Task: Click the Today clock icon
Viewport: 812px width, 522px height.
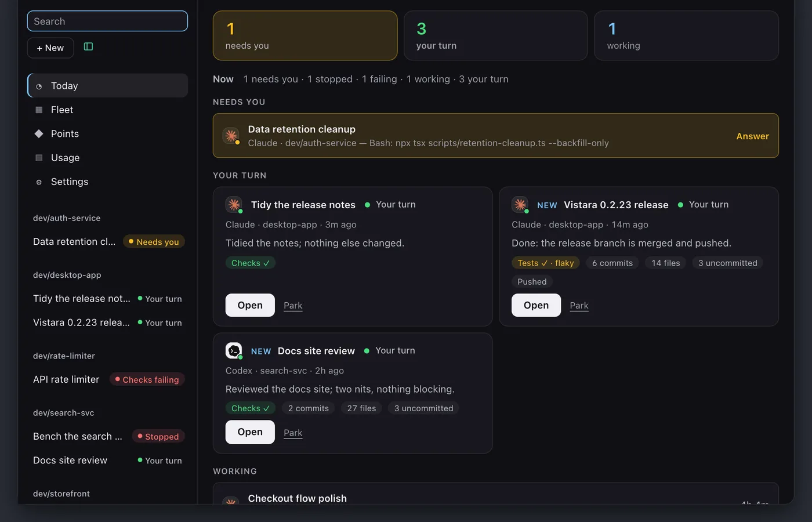Action: [x=39, y=86]
